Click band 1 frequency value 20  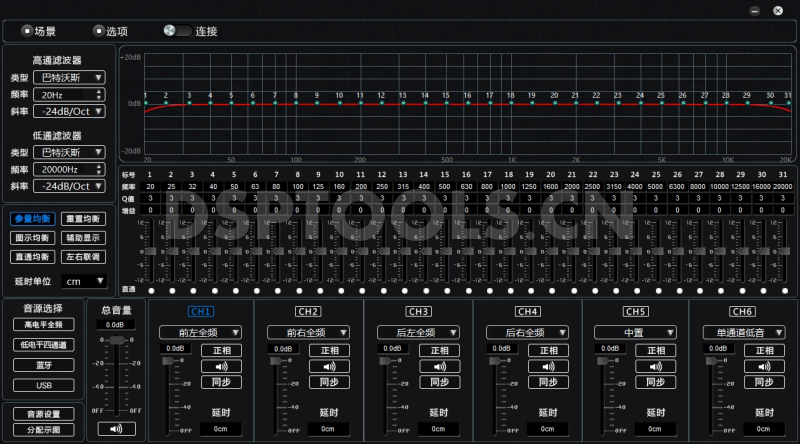click(x=150, y=186)
